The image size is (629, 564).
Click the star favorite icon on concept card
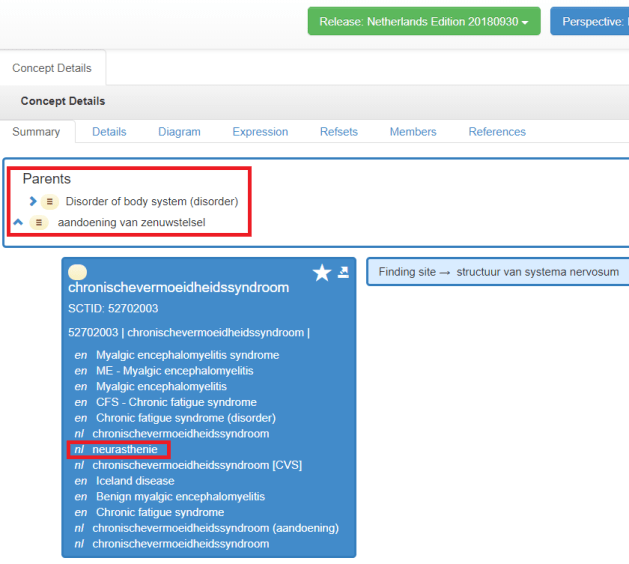pyautogui.click(x=321, y=273)
